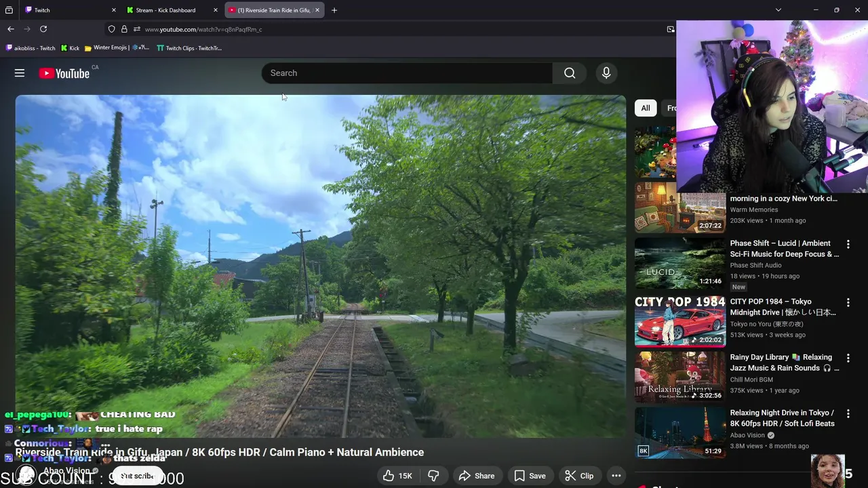Reload the YouTube page

coord(43,29)
